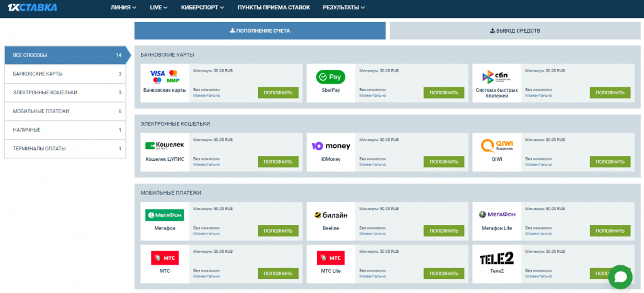Select the ЮMoney logo
644x293 pixels.
point(331,146)
